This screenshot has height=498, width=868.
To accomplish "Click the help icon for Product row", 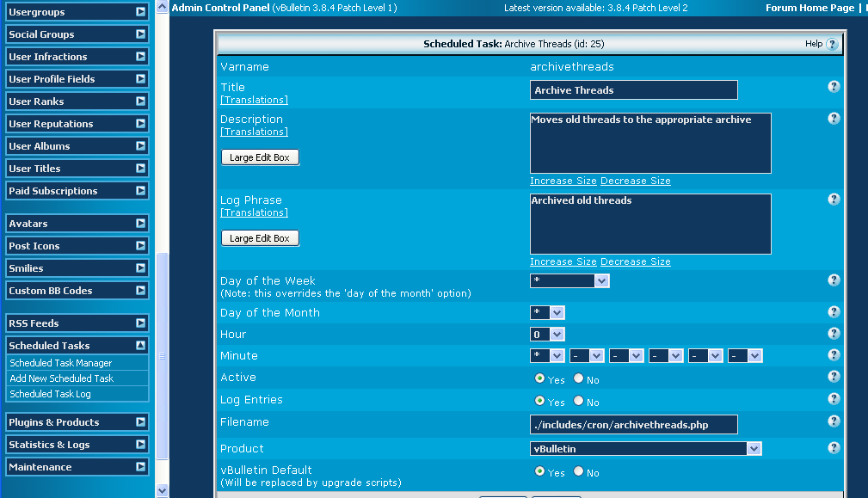I will tap(834, 448).
